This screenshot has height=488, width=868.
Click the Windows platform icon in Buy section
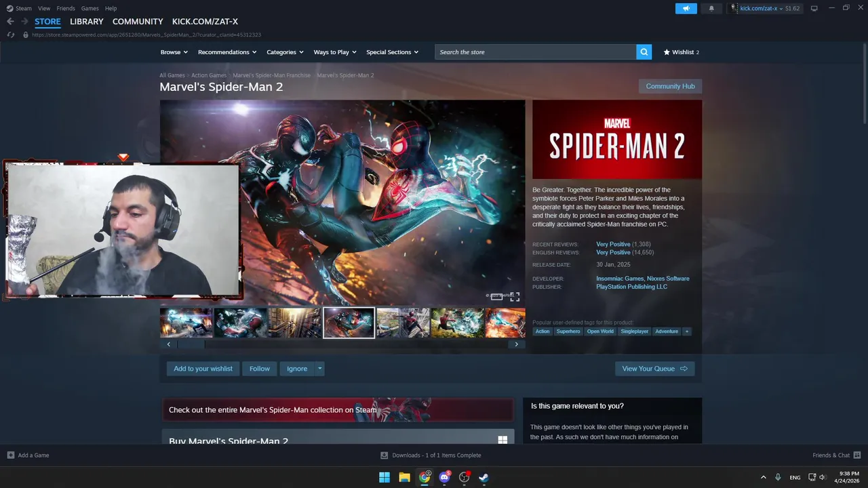coord(502,440)
